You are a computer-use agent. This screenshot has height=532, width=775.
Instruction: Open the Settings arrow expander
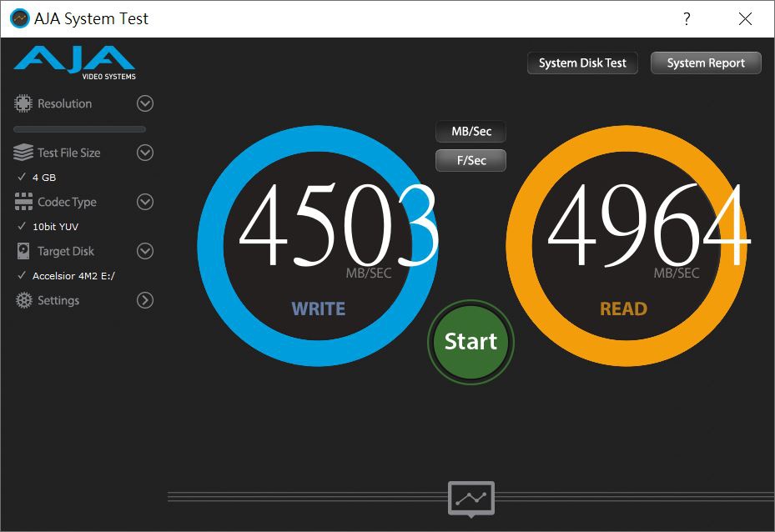145,300
